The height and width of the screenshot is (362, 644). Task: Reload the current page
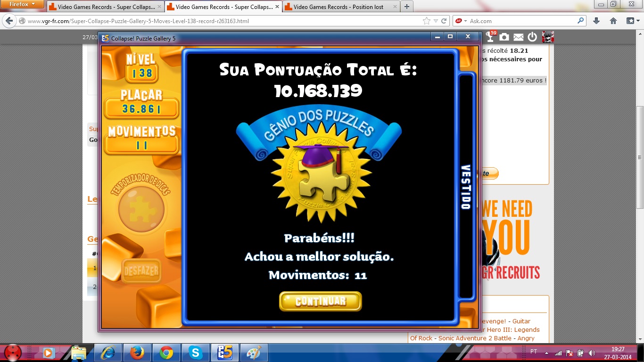pyautogui.click(x=444, y=21)
